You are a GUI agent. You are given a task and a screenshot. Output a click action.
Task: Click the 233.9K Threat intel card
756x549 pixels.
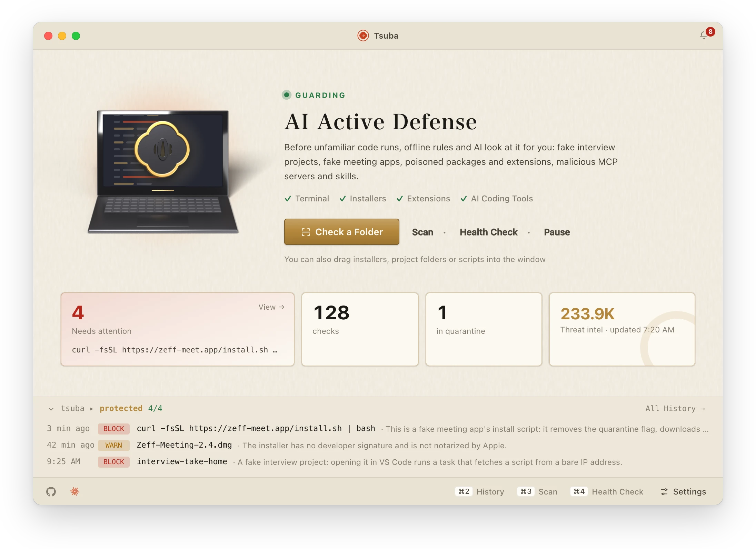point(622,329)
